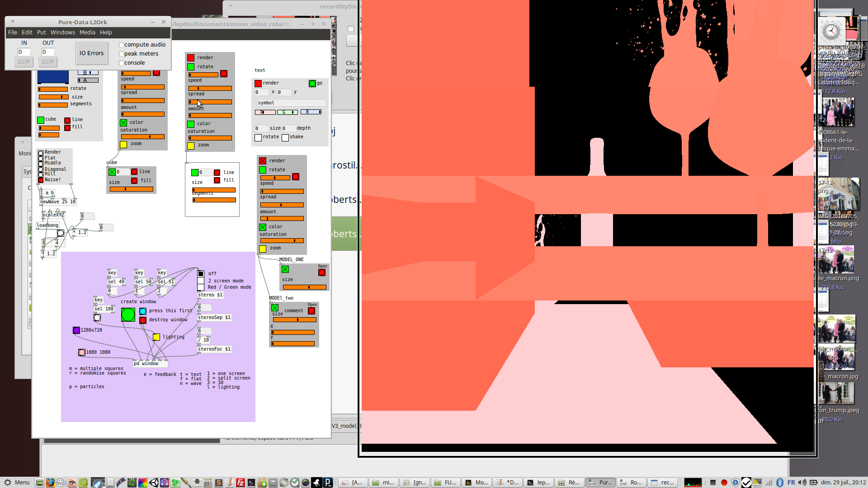Screen dimensions: 868x488
Task: Toggle the shake checkbox in text panel
Action: 285,138
